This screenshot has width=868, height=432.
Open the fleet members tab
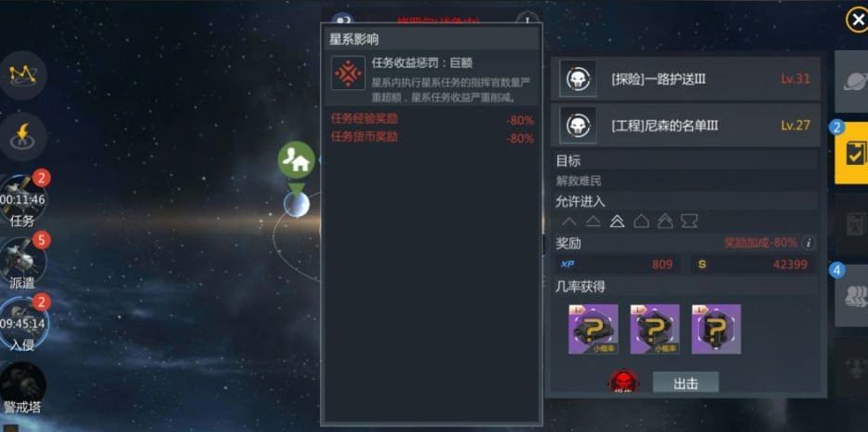[x=852, y=296]
